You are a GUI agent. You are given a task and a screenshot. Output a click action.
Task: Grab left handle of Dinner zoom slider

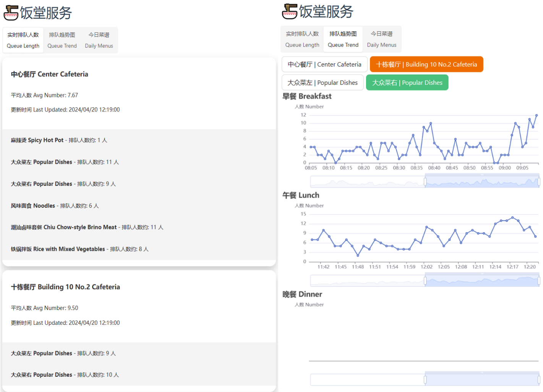coord(425,380)
